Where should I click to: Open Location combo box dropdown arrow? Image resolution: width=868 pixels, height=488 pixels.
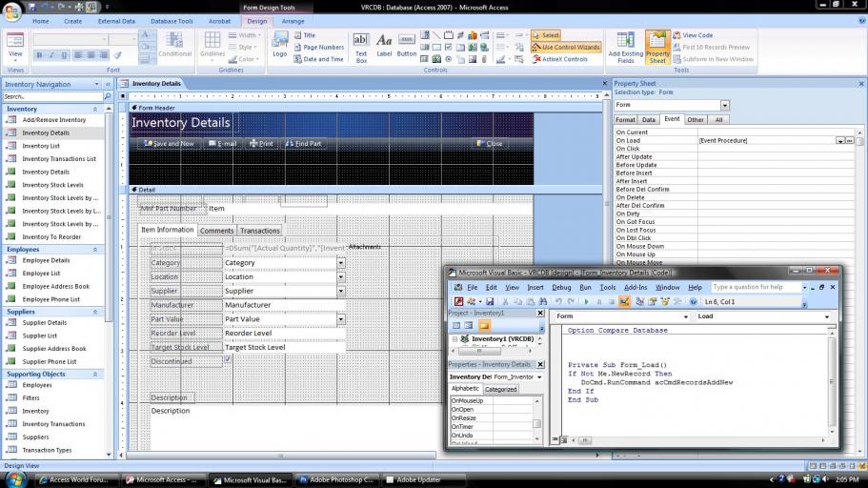[x=341, y=277]
